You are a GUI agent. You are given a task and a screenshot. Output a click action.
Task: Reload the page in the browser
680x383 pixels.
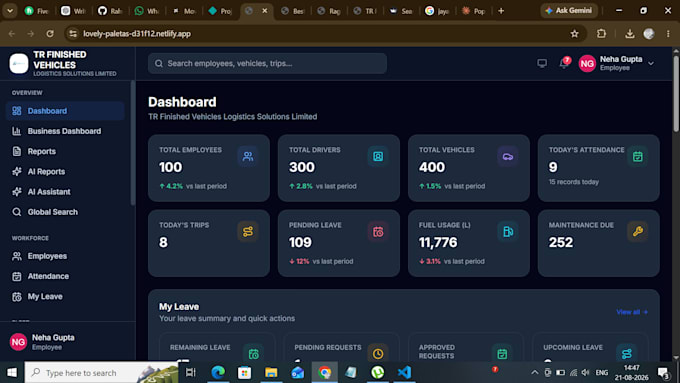(50, 33)
